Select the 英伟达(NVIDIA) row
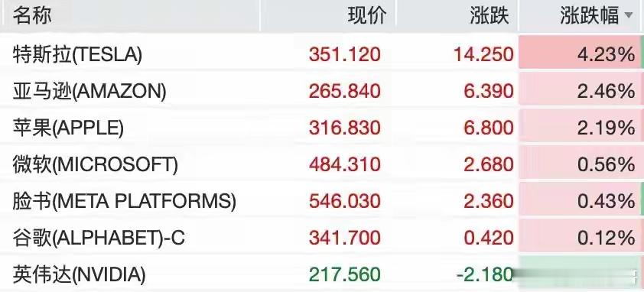The width and height of the screenshot is (644, 292). pyautogui.click(x=322, y=274)
